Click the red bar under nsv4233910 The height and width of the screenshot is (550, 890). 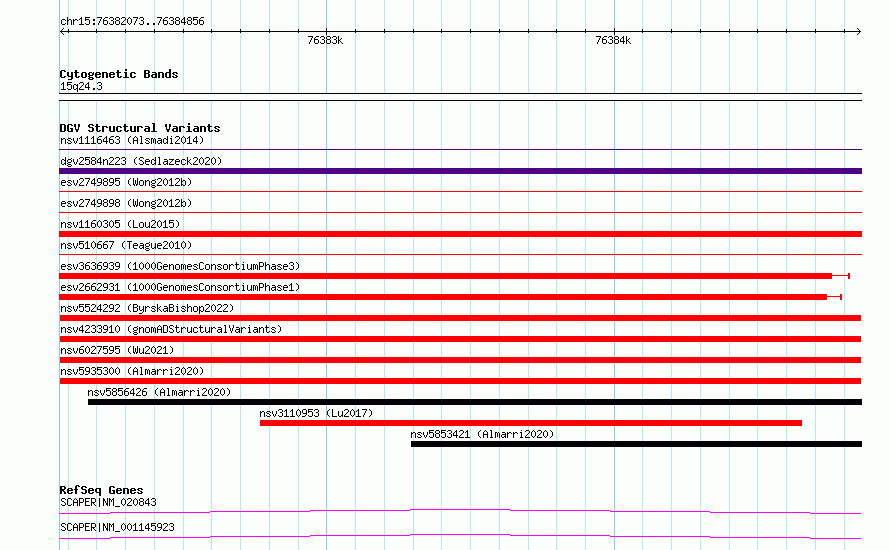click(460, 339)
